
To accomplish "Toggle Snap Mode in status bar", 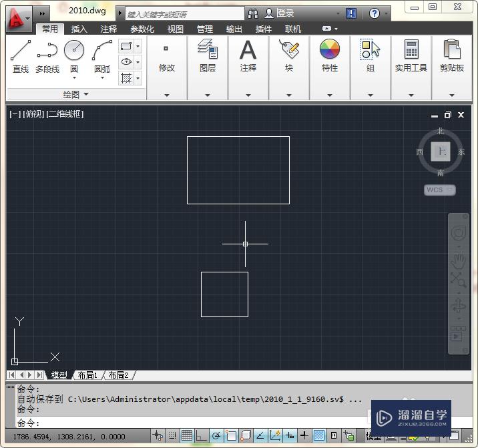I will pyautogui.click(x=172, y=435).
